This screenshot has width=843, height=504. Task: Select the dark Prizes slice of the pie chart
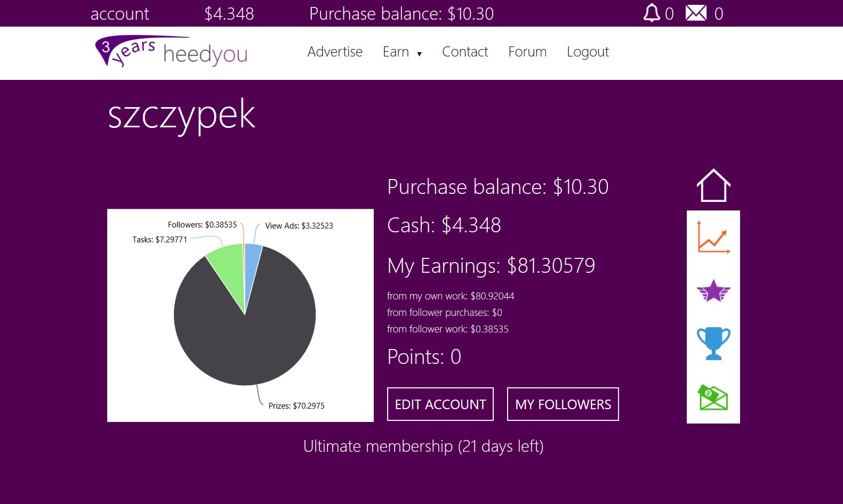pos(245,336)
